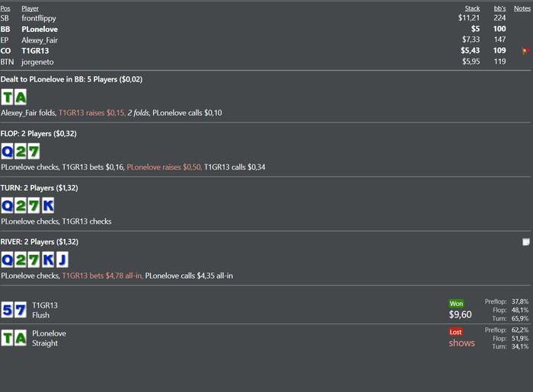Sort by the Player column header
The width and height of the screenshot is (533, 392).
pos(30,8)
